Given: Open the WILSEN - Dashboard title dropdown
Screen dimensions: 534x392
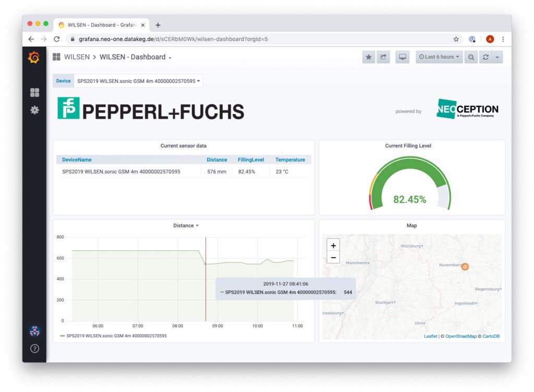Looking at the screenshot, I should click(135, 57).
